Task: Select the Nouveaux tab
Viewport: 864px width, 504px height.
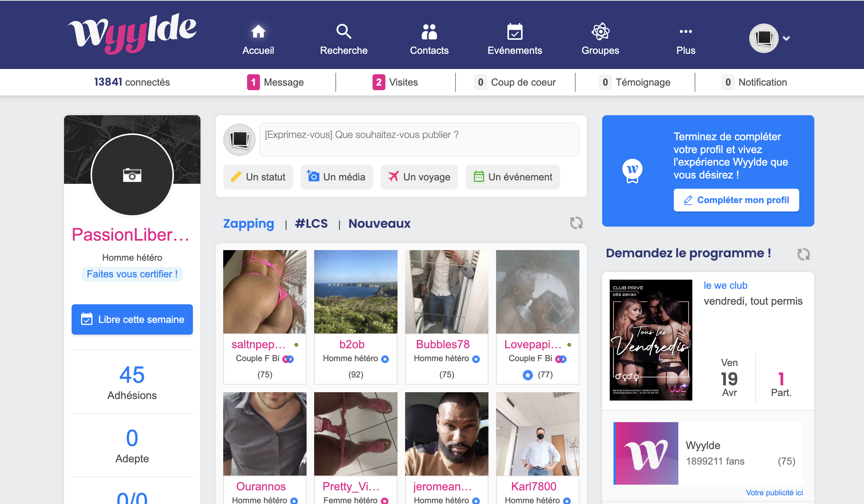Action: click(380, 224)
